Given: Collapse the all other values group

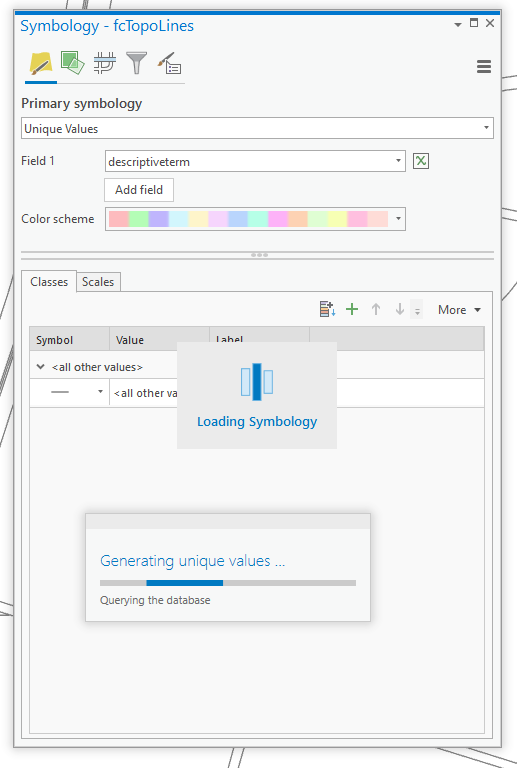Looking at the screenshot, I should 41,367.
